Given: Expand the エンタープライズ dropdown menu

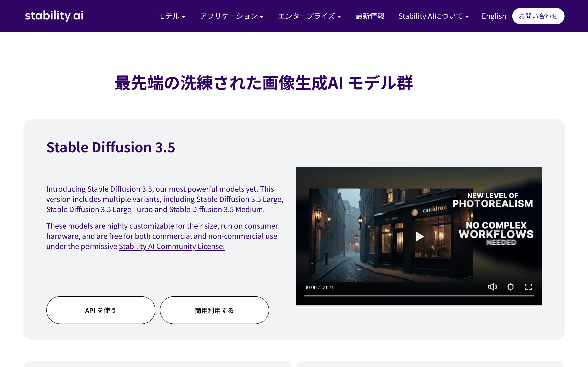Looking at the screenshot, I should pyautogui.click(x=309, y=16).
